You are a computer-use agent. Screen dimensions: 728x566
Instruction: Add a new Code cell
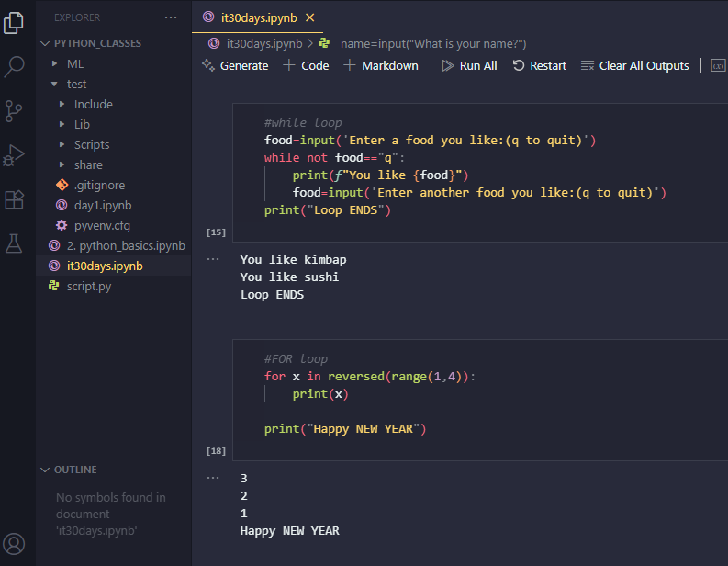click(x=306, y=65)
